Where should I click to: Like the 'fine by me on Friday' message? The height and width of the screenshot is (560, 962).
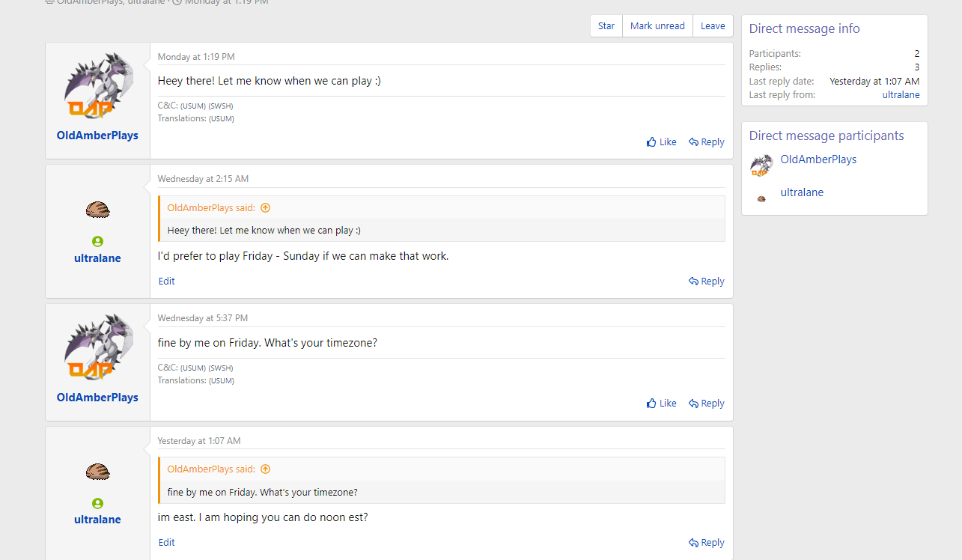click(662, 404)
